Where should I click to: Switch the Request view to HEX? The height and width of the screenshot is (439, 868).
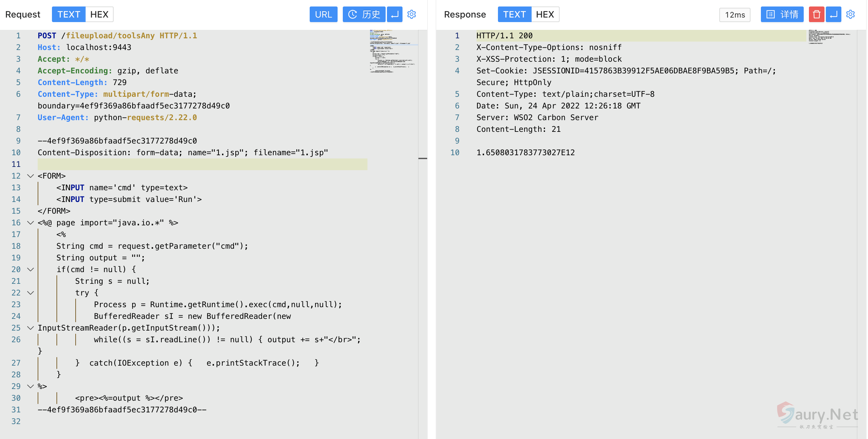coord(99,15)
